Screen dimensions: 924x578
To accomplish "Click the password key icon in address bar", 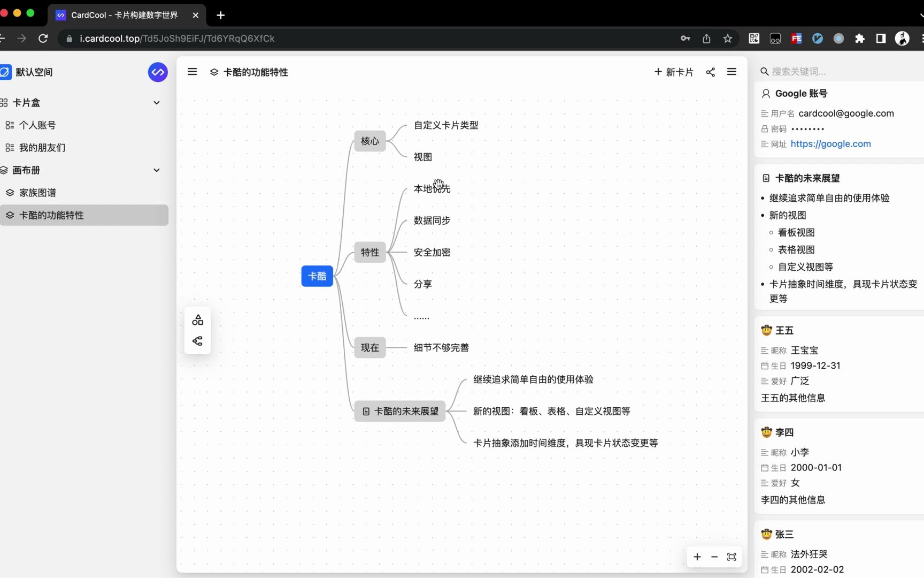I will click(x=686, y=39).
